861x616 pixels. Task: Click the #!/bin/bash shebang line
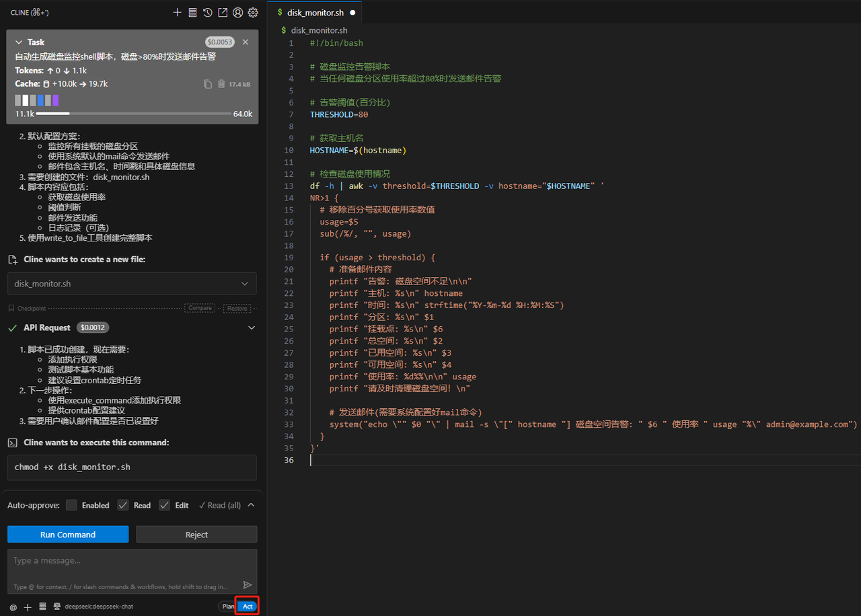pyautogui.click(x=336, y=43)
